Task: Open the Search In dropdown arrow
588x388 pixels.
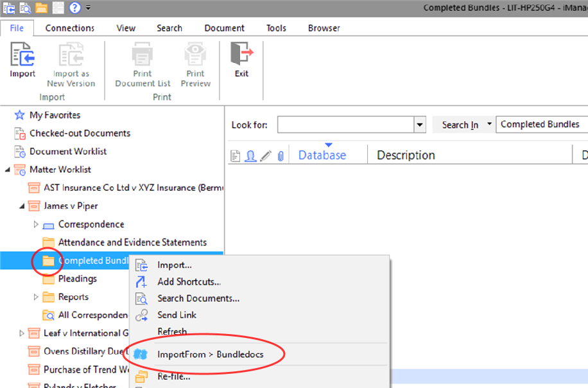Action: tap(489, 124)
